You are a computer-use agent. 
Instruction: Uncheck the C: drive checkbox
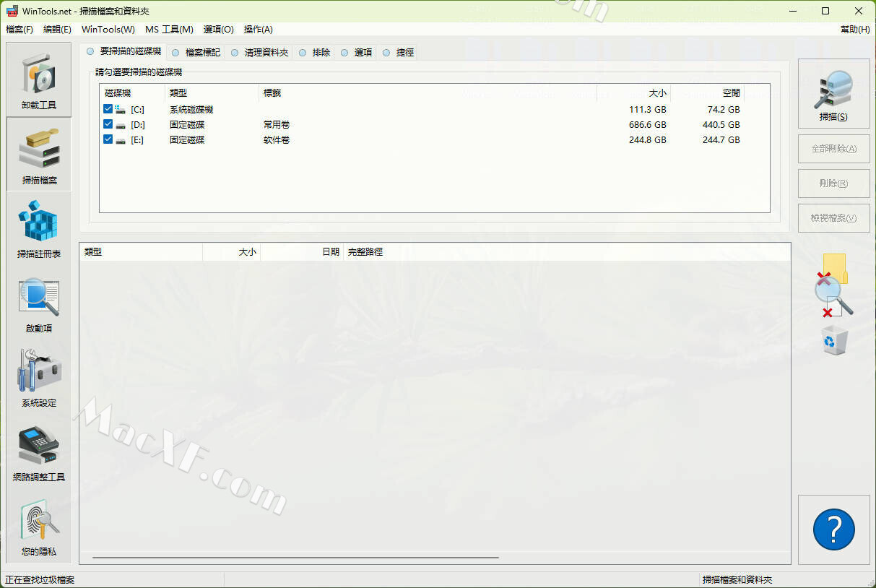pyautogui.click(x=108, y=109)
